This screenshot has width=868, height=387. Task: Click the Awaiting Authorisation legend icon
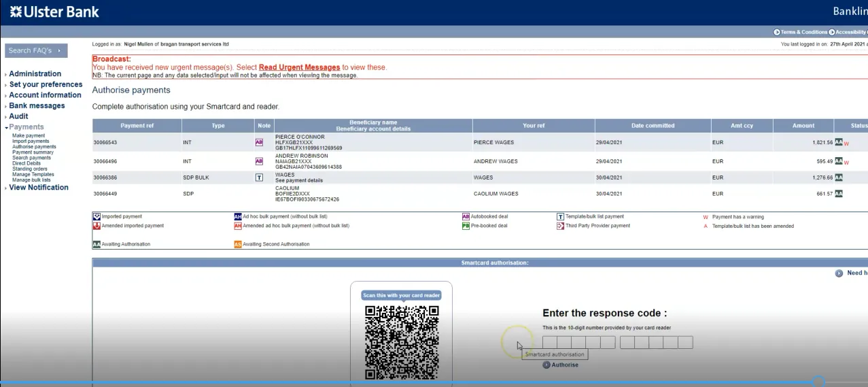(x=97, y=244)
